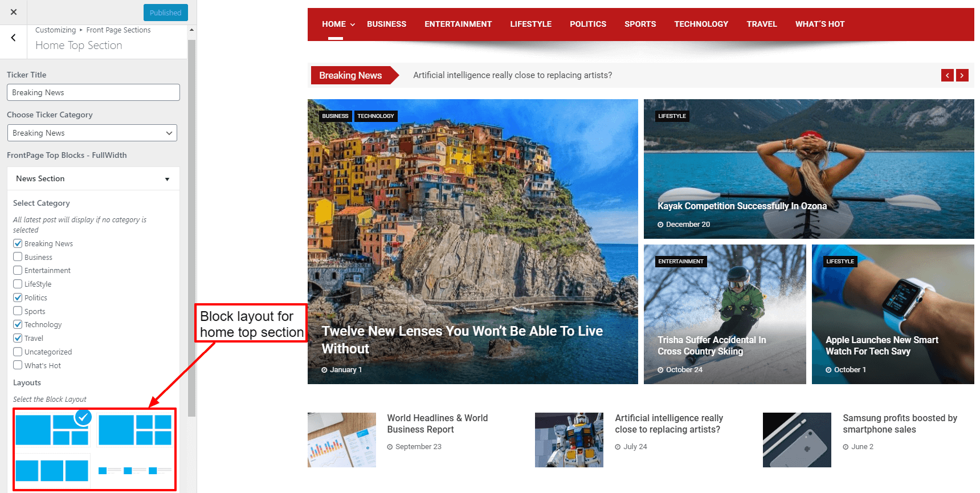Open the Samsung profits boosted article link

tap(900, 423)
